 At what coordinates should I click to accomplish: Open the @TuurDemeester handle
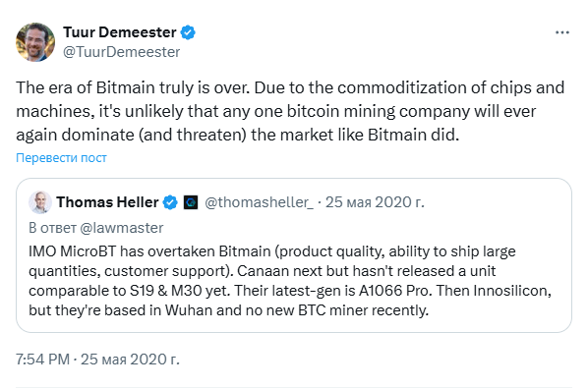(122, 52)
